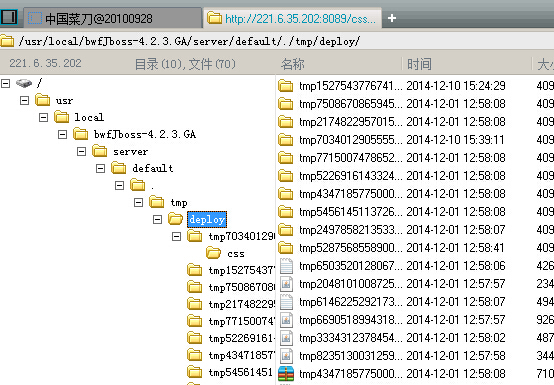The image size is (554, 385).
Task: Click folder icon of tmp2174822957015 row
Action: (285, 122)
